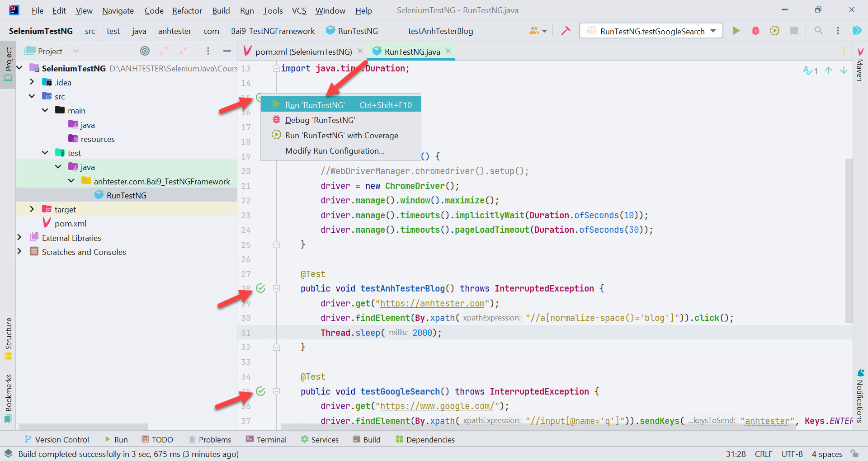Open Search Everywhere magnifier icon
The width and height of the screenshot is (868, 461).
tap(818, 31)
